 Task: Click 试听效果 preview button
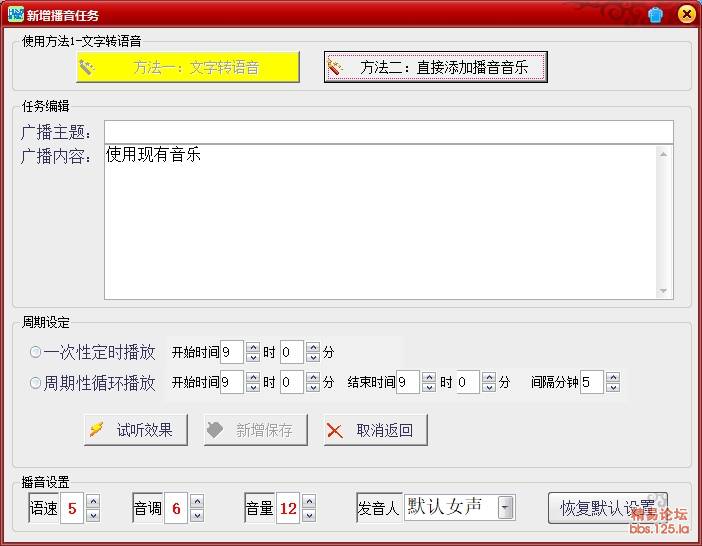coord(136,430)
